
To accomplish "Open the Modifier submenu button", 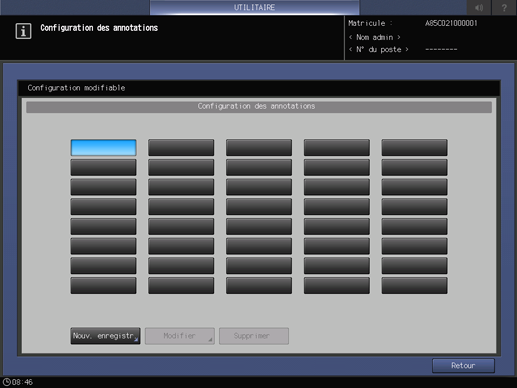I will tap(180, 336).
